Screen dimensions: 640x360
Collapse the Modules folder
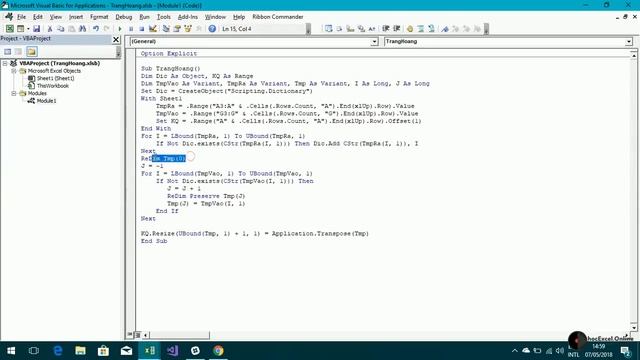point(13,93)
